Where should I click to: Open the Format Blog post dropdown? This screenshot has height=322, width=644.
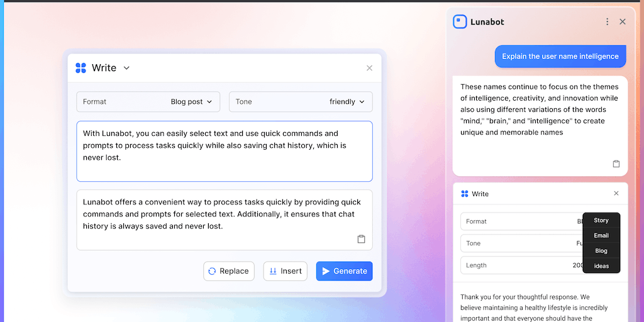[x=148, y=102]
